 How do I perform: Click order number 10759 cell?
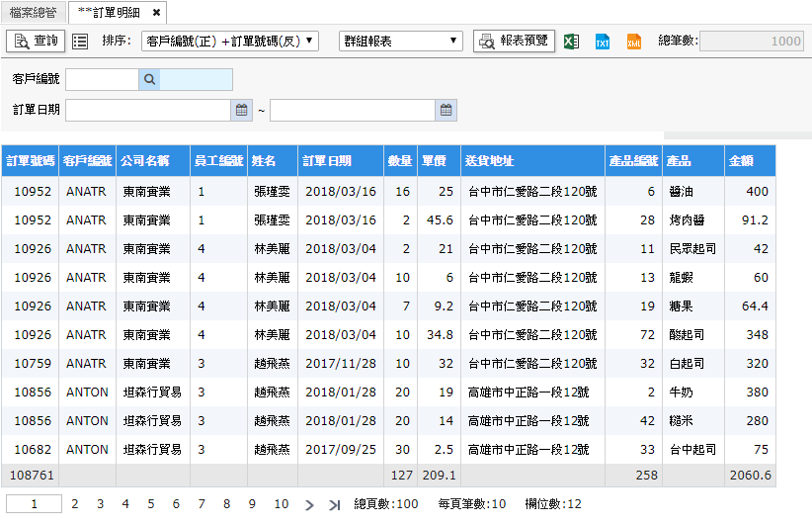pyautogui.click(x=33, y=364)
